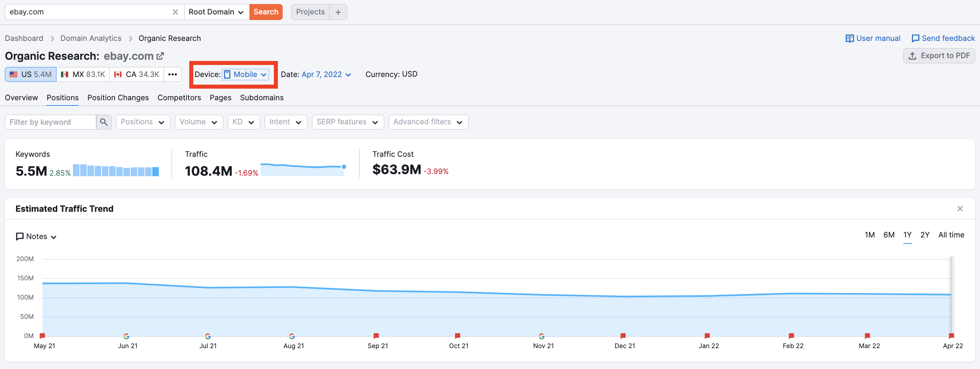Click the keyword filter magnifier icon
The height and width of the screenshot is (369, 980).
tap(104, 122)
